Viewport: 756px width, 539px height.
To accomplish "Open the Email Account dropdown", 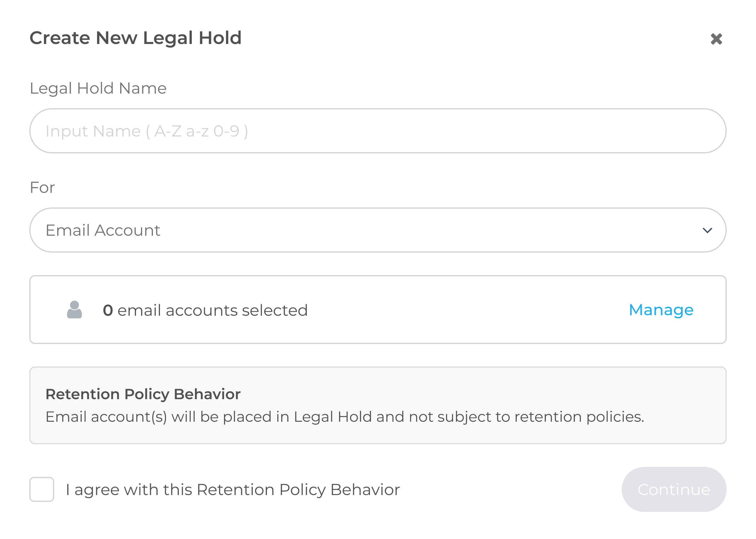I will 377,230.
